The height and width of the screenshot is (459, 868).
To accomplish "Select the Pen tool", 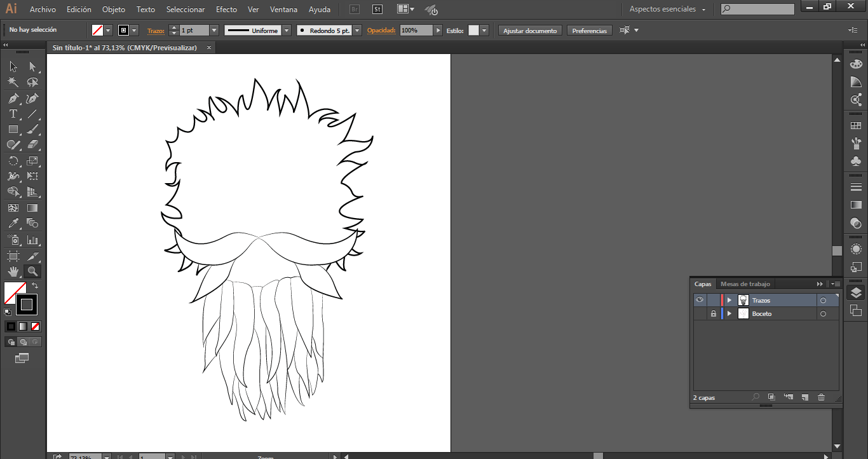I will [13, 99].
